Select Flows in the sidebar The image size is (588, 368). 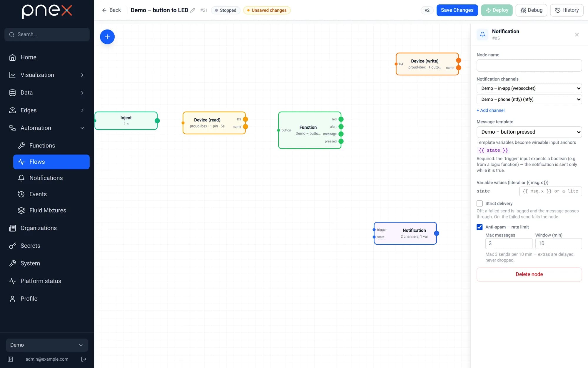(51, 162)
